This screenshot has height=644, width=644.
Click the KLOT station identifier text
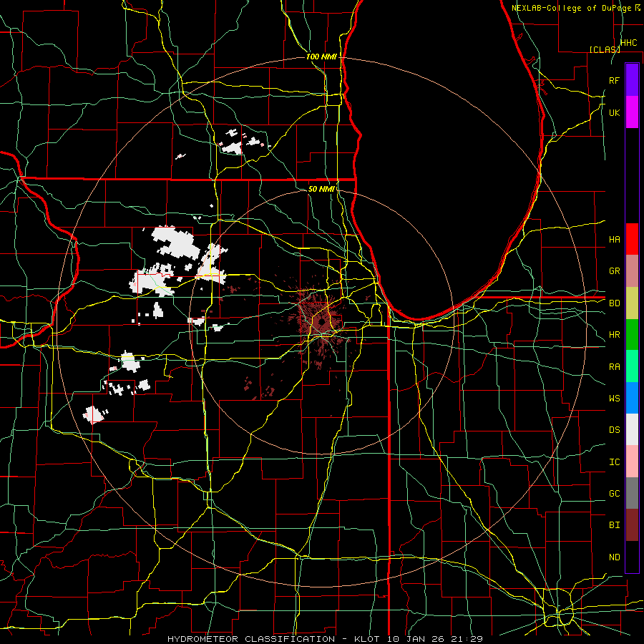click(369, 639)
